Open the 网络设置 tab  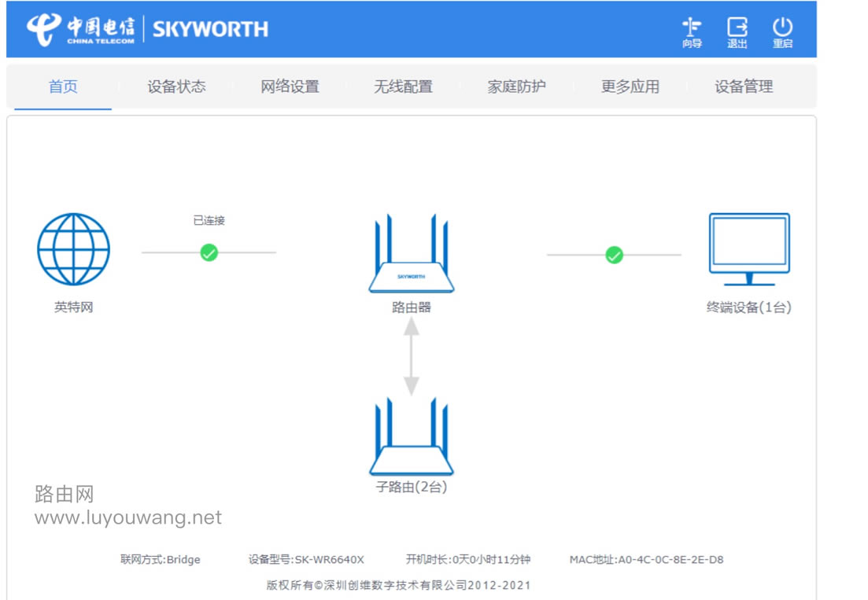[x=290, y=87]
